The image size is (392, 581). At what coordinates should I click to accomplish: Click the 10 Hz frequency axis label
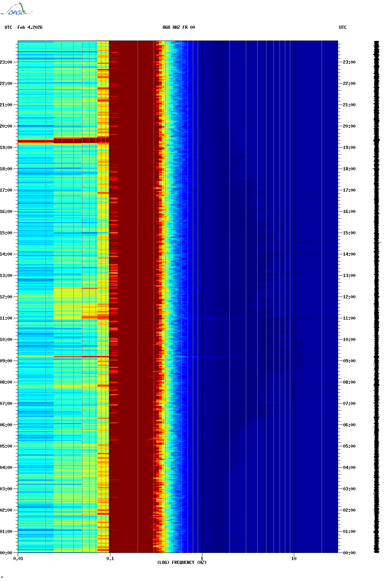(294, 559)
